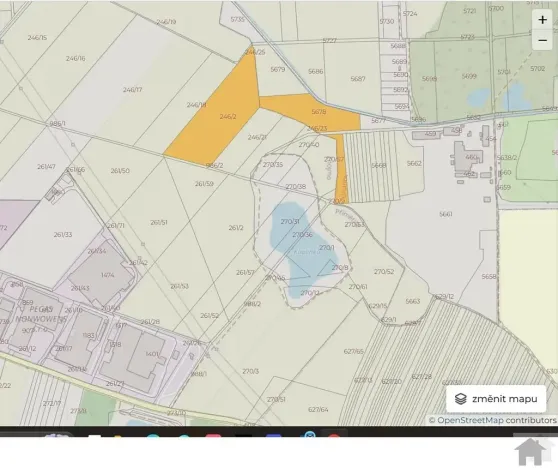
Task: Select parcel 261/2 on the map
Action: [236, 228]
